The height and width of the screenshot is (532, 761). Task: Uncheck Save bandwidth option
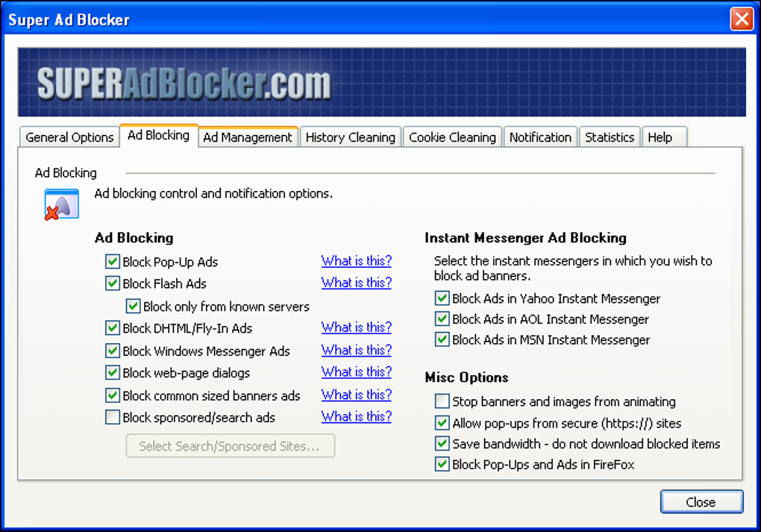pyautogui.click(x=442, y=443)
